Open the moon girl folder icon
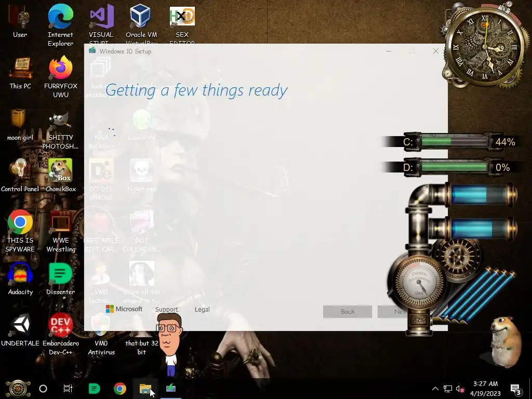This screenshot has height=399, width=532. [20, 125]
